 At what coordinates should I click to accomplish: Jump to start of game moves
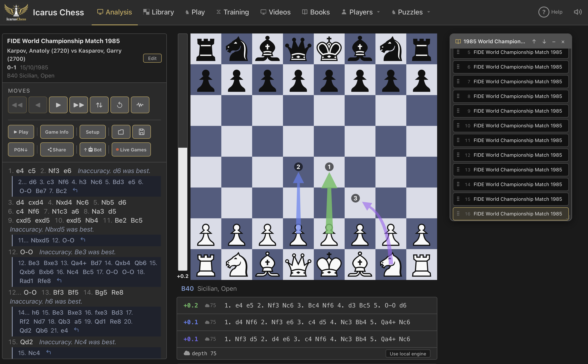(17, 105)
